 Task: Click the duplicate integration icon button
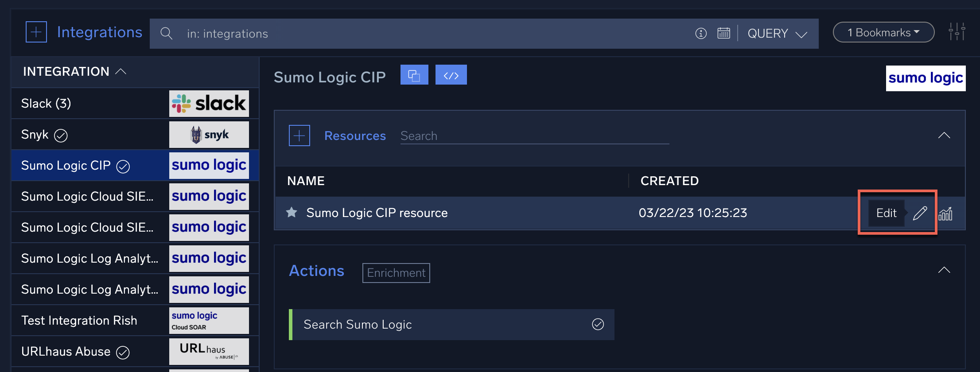point(414,75)
